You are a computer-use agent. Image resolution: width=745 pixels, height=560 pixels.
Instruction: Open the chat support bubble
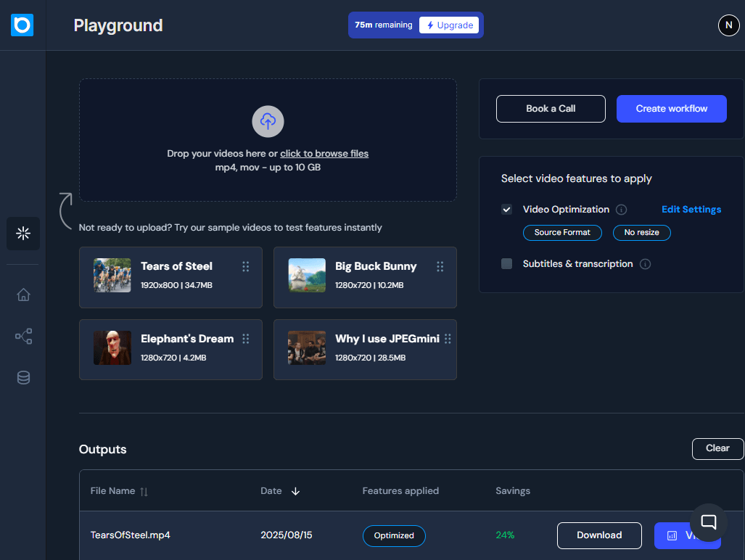[x=708, y=522]
